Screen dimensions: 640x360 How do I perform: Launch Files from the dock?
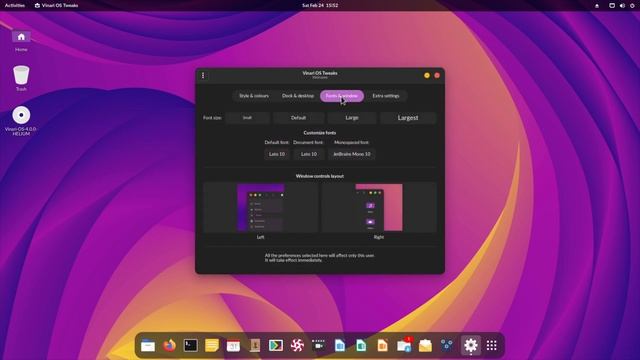[148, 346]
